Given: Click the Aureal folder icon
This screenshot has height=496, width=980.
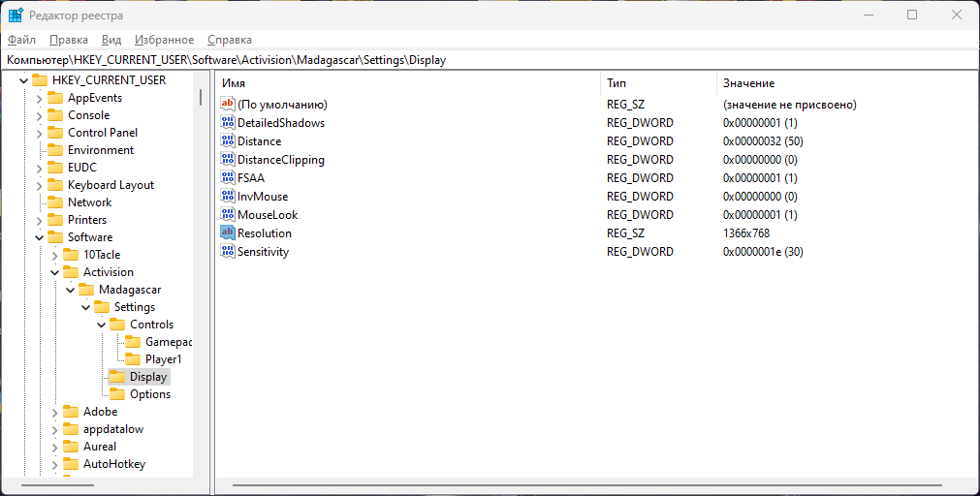Looking at the screenshot, I should (72, 447).
